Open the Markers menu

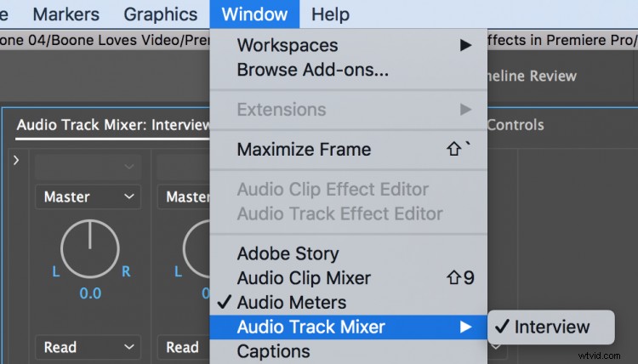coord(66,14)
